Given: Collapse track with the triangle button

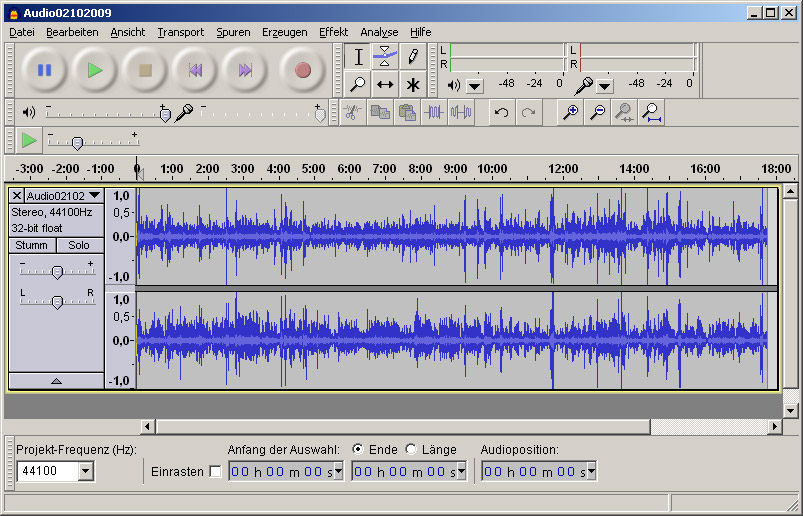Looking at the screenshot, I should point(56,381).
